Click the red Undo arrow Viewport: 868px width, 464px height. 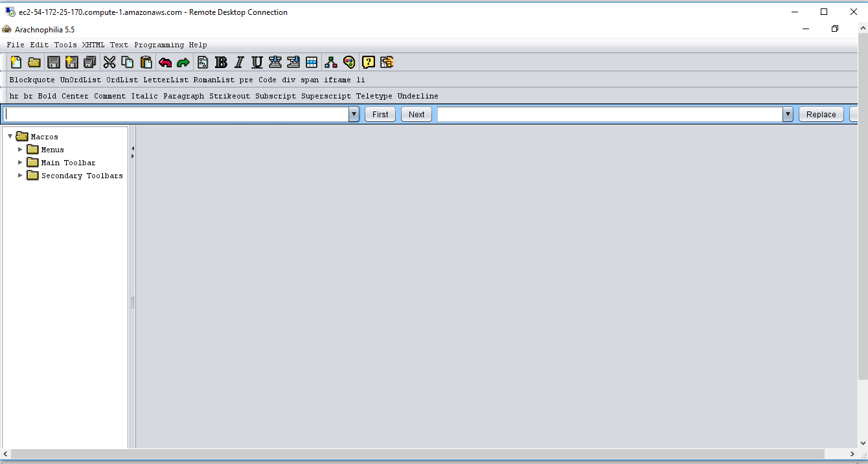(x=165, y=62)
